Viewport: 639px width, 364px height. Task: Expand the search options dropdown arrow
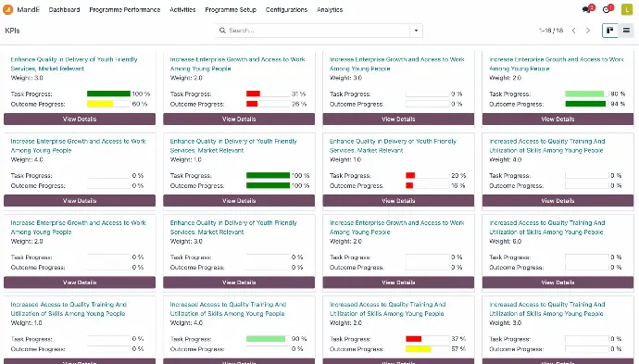point(416,31)
